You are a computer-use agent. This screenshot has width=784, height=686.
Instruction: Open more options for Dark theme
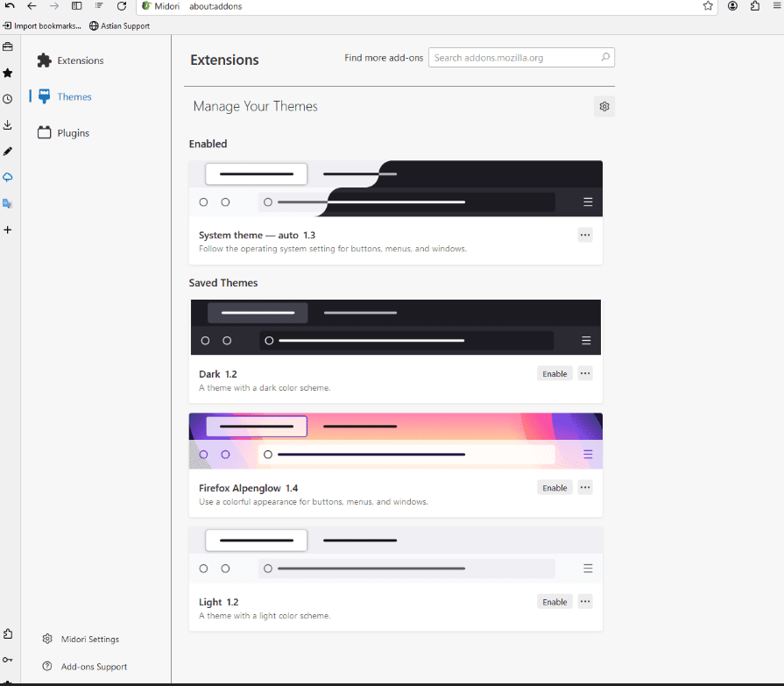click(x=585, y=373)
